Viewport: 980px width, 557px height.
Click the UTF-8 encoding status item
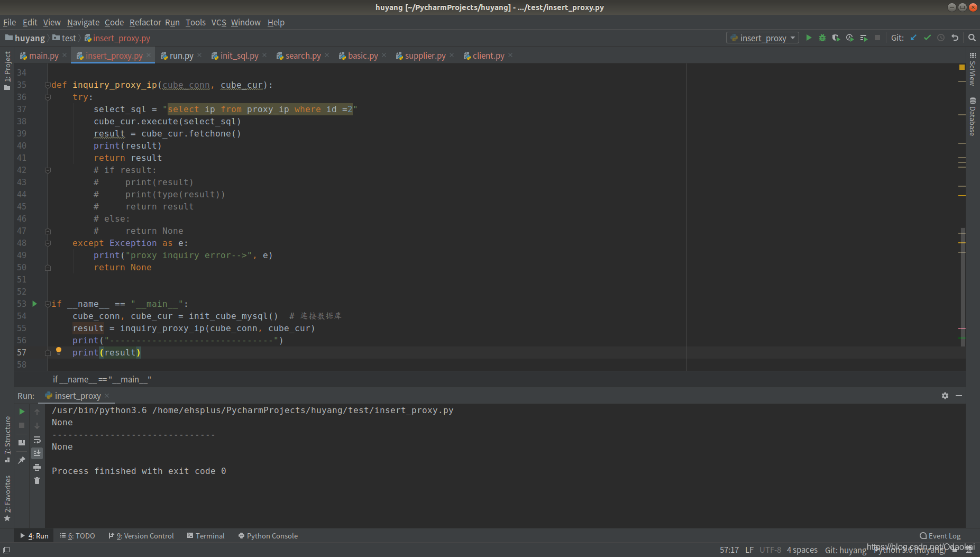click(x=771, y=550)
